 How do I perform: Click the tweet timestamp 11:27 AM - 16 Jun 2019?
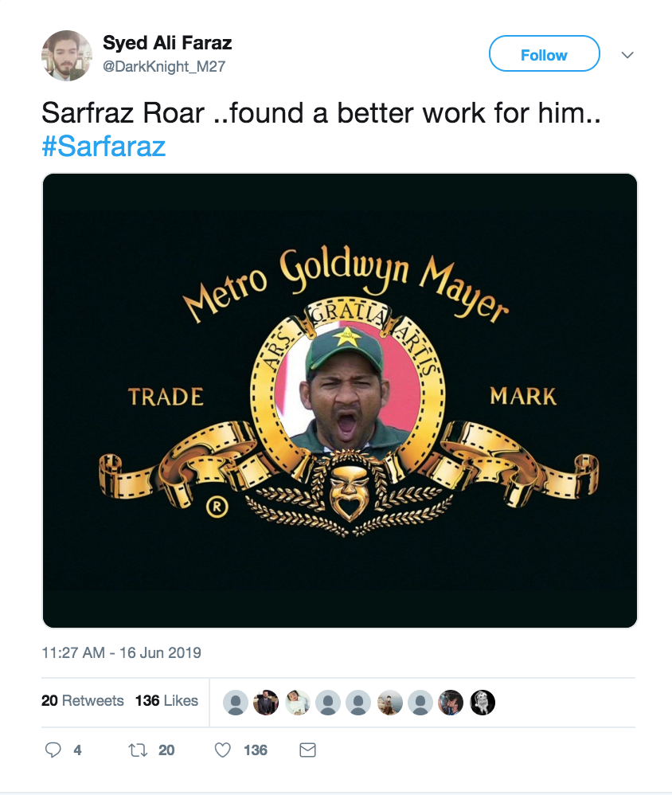pos(121,653)
